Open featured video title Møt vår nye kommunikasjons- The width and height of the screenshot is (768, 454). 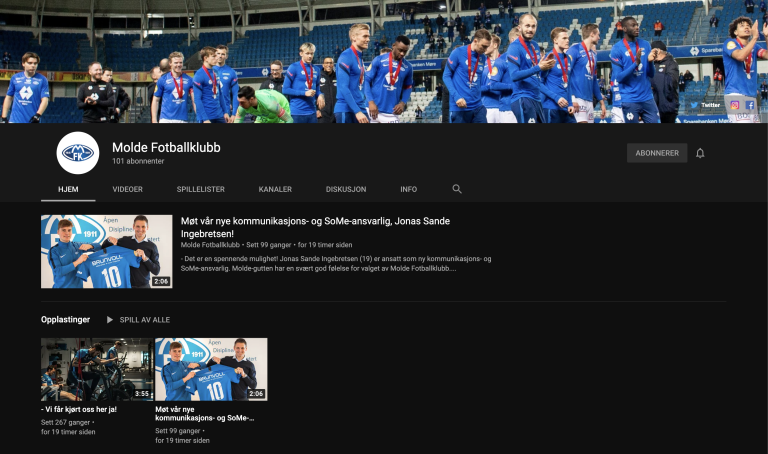pos(315,227)
